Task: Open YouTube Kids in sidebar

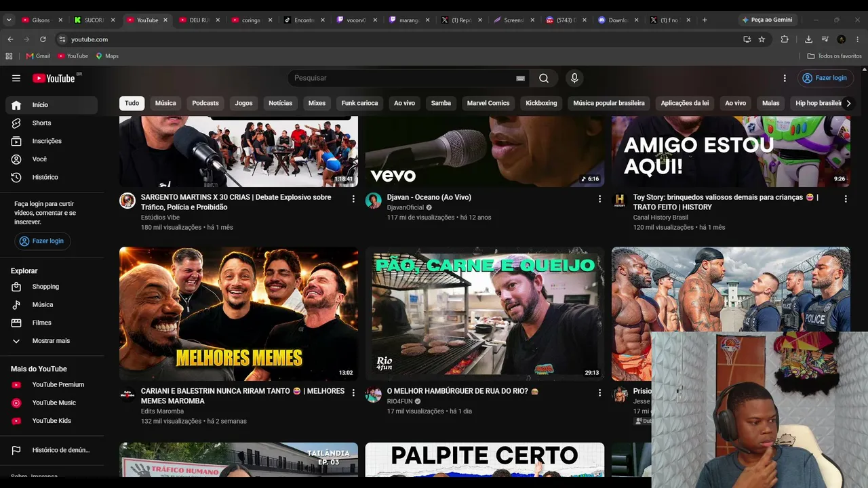Action: point(52,421)
